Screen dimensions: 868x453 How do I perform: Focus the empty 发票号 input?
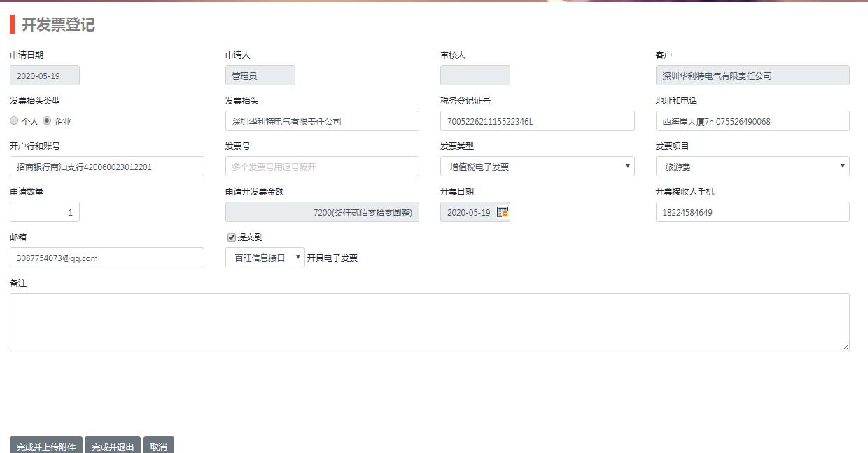[x=322, y=167]
